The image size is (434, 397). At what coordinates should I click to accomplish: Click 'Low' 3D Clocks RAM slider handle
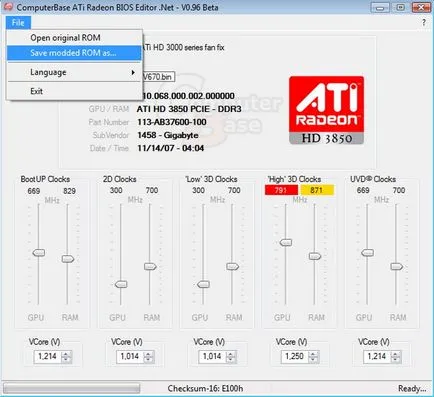(x=232, y=266)
